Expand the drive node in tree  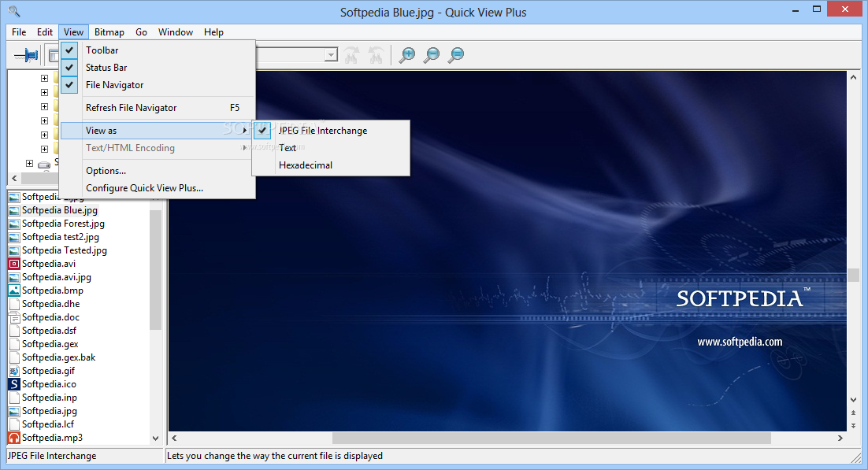click(29, 163)
